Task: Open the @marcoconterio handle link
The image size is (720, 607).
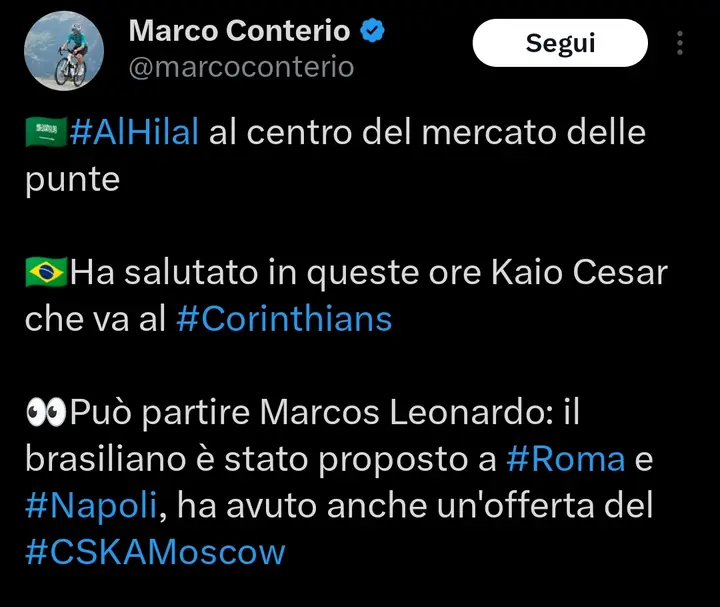Action: coord(242,67)
